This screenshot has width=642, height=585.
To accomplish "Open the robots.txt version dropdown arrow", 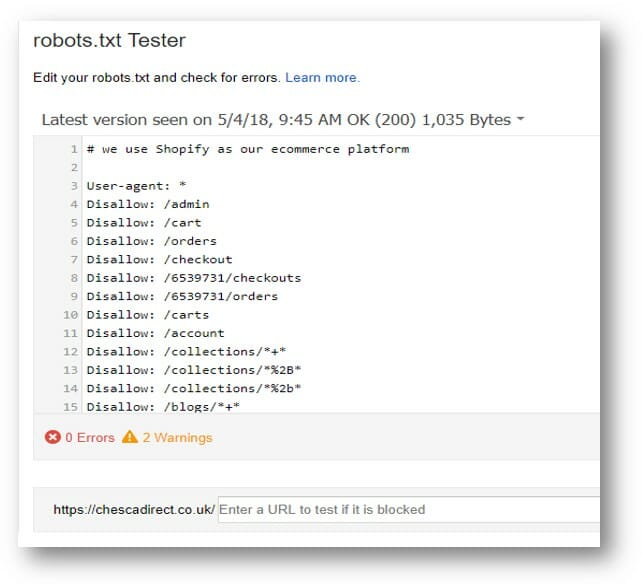I will 520,119.
